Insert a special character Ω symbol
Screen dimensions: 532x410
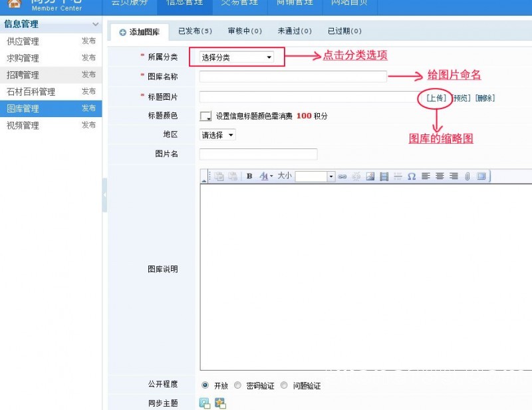click(411, 176)
